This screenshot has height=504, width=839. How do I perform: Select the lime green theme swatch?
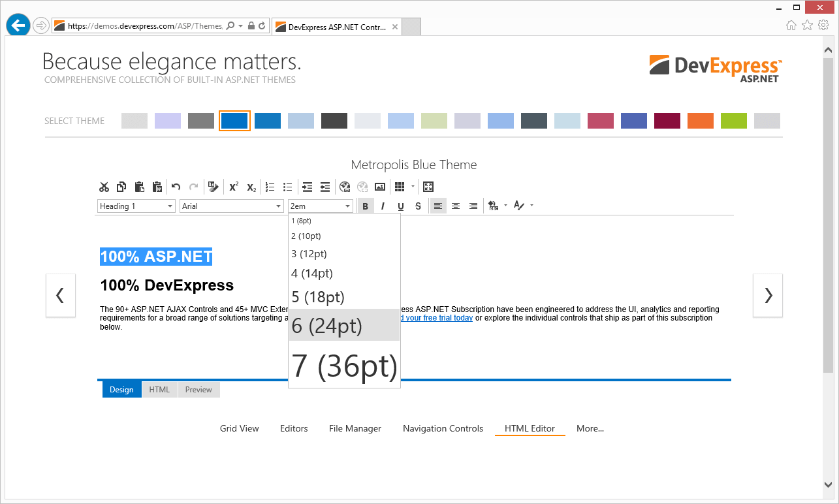point(734,121)
